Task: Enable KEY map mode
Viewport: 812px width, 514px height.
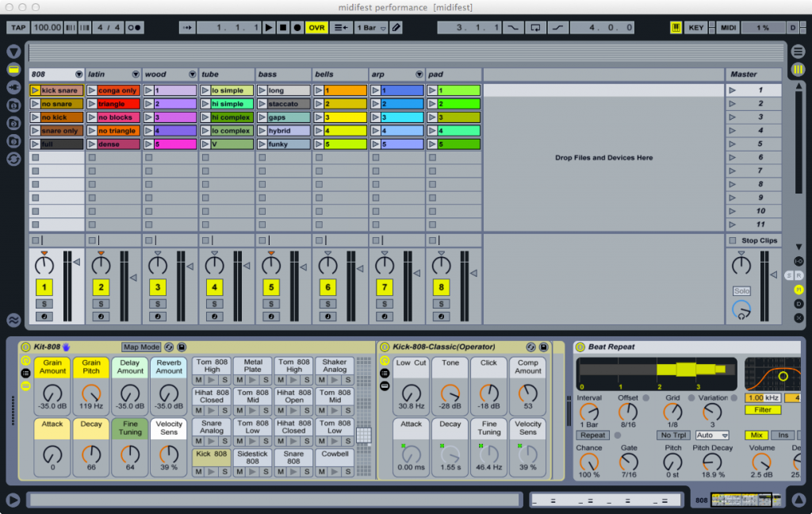Action: click(695, 28)
